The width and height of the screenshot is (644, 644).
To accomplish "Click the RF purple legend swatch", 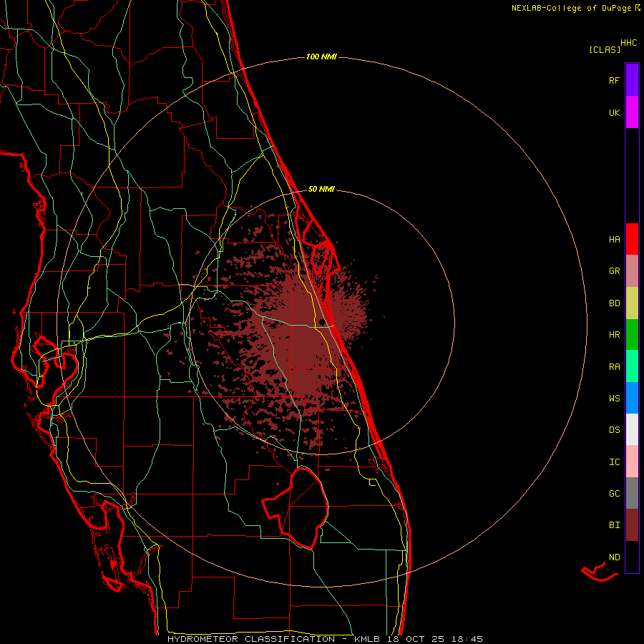I will (x=632, y=80).
